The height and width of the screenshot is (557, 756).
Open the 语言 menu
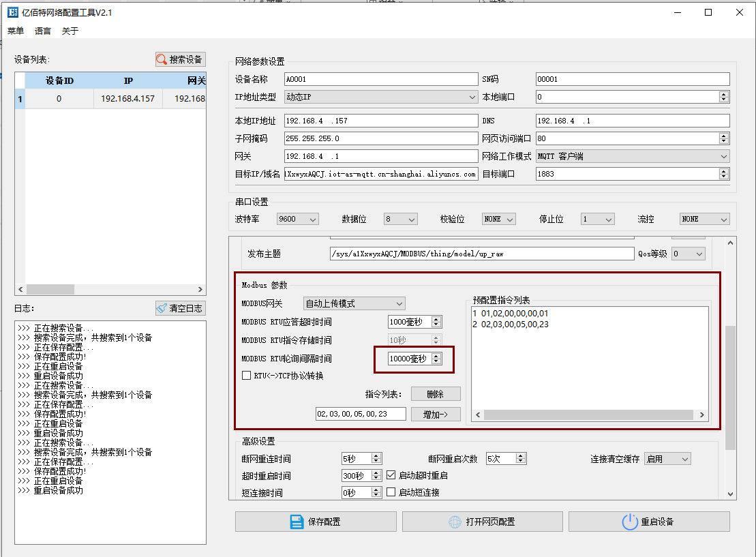coord(42,31)
